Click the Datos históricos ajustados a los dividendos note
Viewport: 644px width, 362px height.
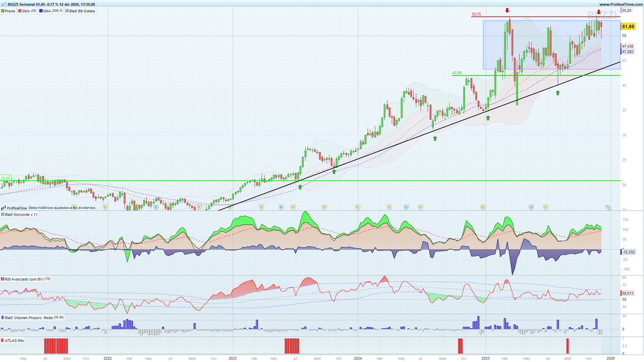tap(62, 207)
